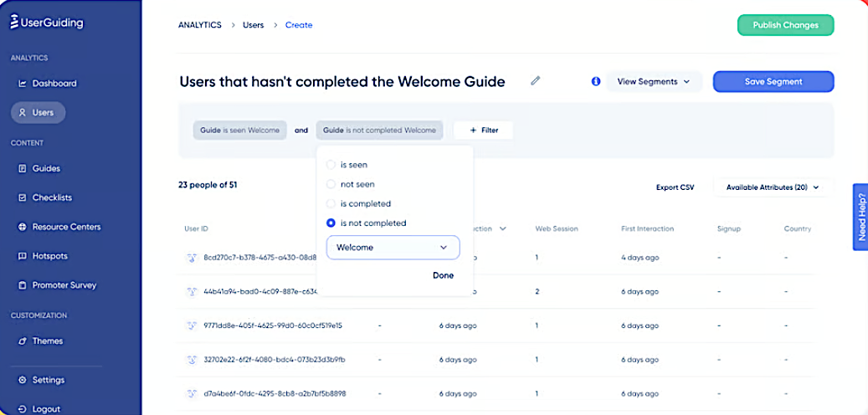Click the UserGuiding logo
868x415 pixels.
click(x=47, y=23)
